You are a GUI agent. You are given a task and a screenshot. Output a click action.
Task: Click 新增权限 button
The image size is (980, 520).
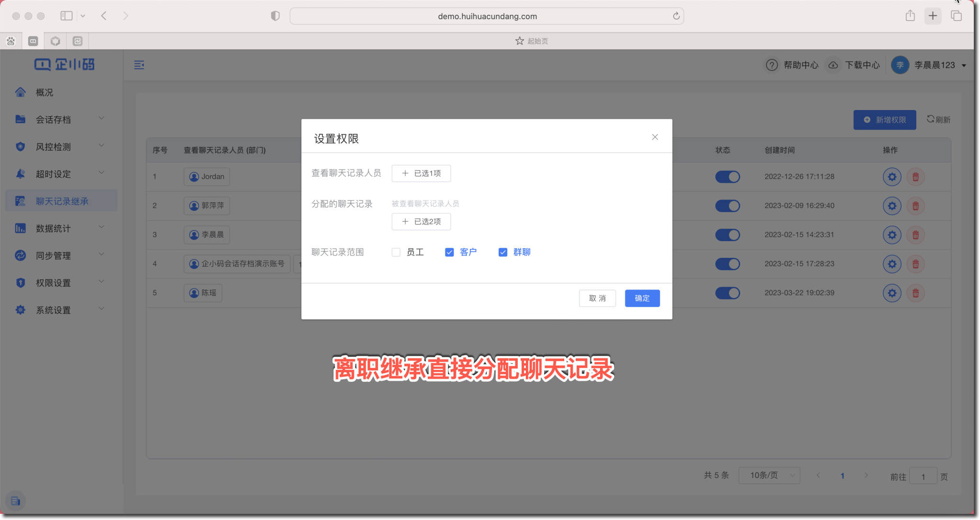pos(885,120)
